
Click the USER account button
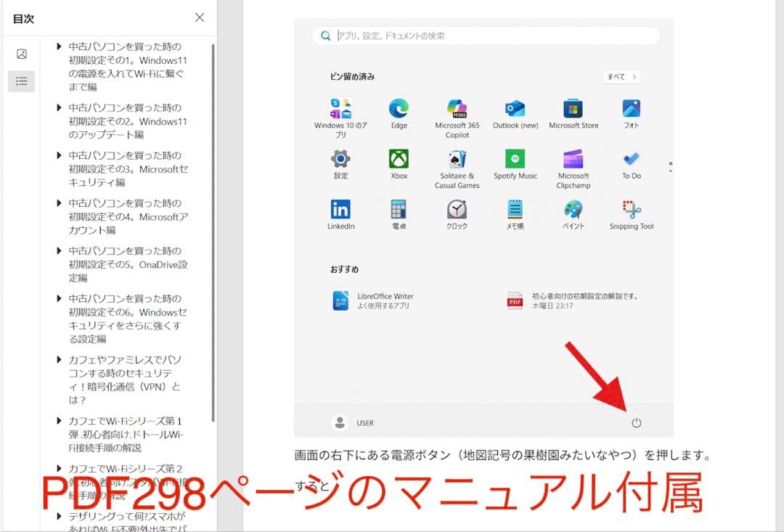[x=355, y=422]
